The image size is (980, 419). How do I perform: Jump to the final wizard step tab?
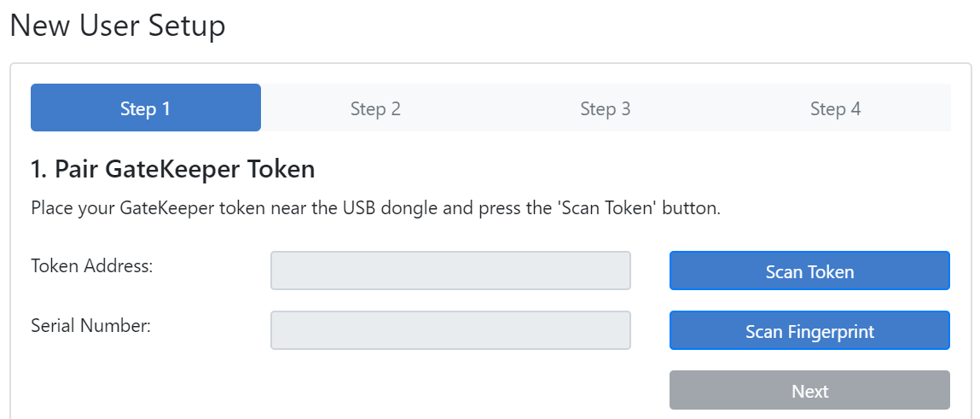[x=835, y=108]
